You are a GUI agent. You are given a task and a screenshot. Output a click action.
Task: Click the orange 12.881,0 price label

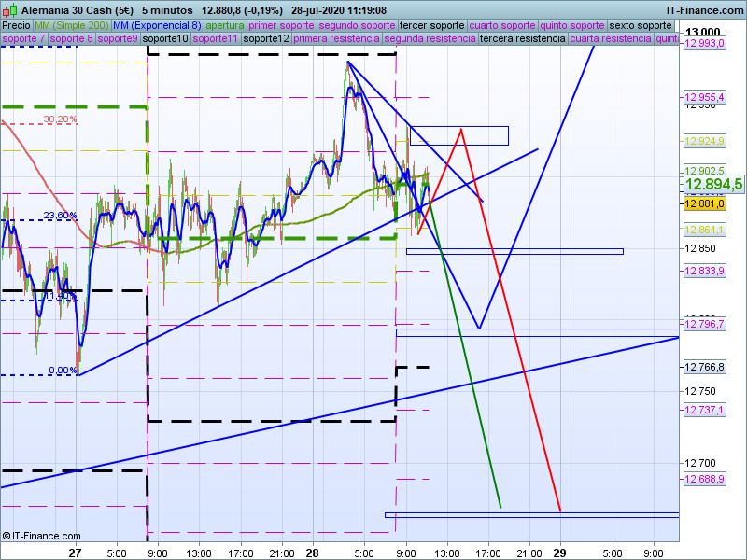704,203
